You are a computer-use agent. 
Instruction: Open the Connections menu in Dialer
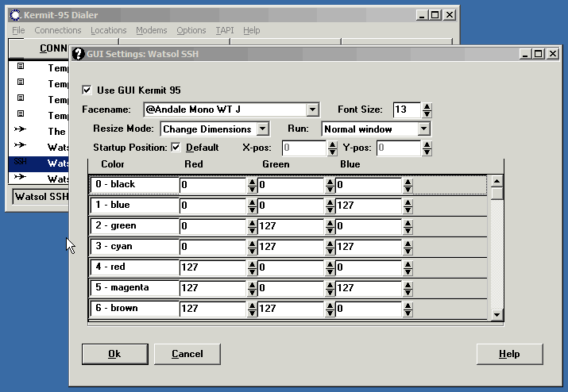pyautogui.click(x=58, y=30)
